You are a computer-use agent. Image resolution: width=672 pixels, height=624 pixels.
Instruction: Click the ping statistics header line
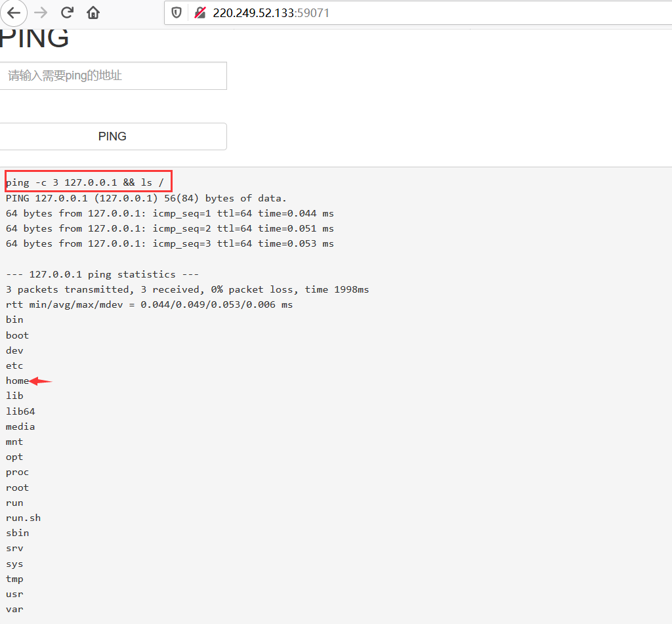coord(102,274)
